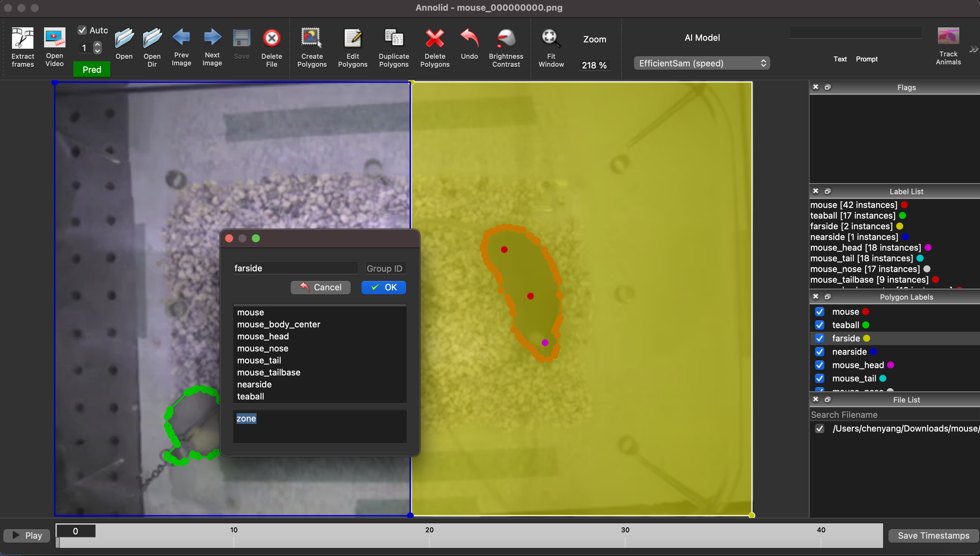
Task: Increment the frame step spinner
Action: pyautogui.click(x=98, y=45)
